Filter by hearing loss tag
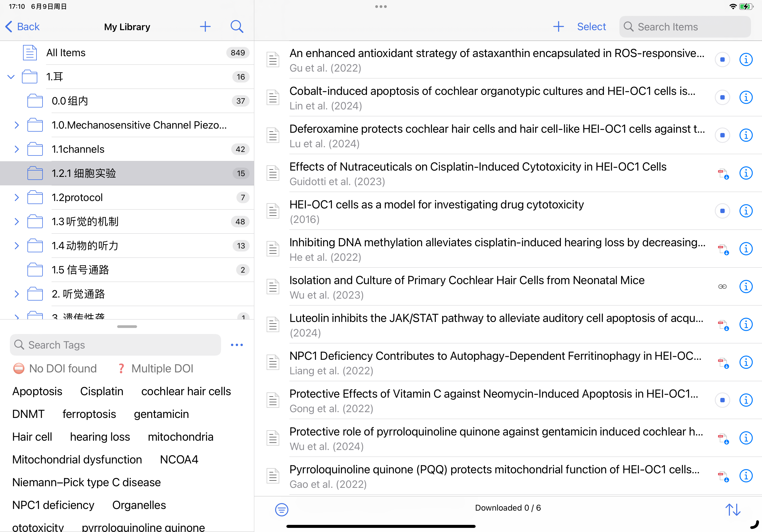This screenshot has width=762, height=532. point(100,437)
